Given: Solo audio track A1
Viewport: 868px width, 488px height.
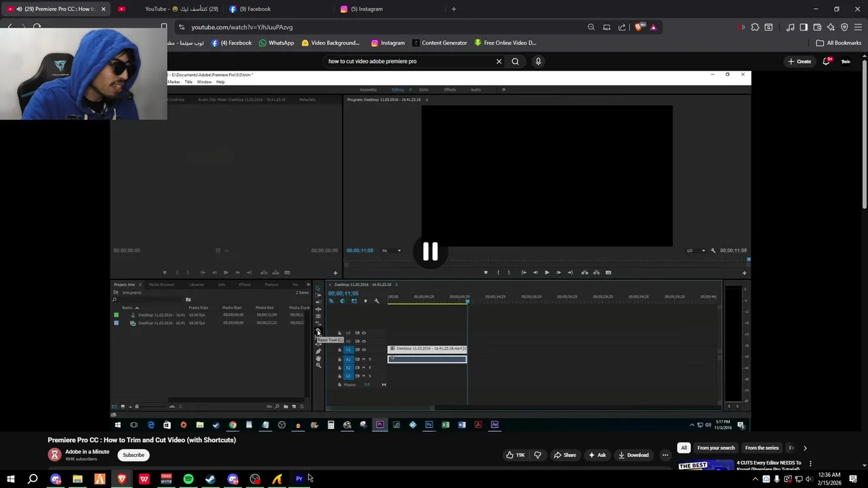Looking at the screenshot, I should pyautogui.click(x=370, y=359).
